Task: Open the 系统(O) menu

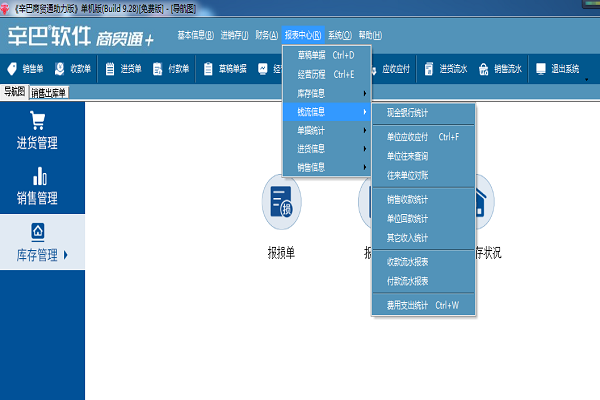Action: pos(340,35)
